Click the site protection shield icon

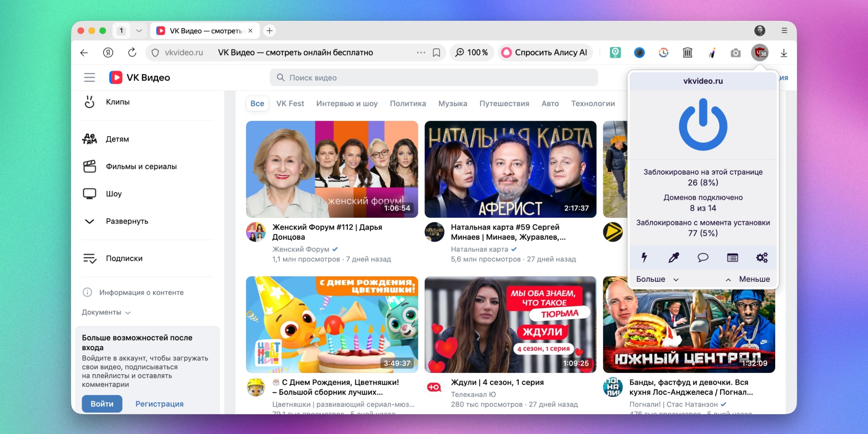point(155,53)
